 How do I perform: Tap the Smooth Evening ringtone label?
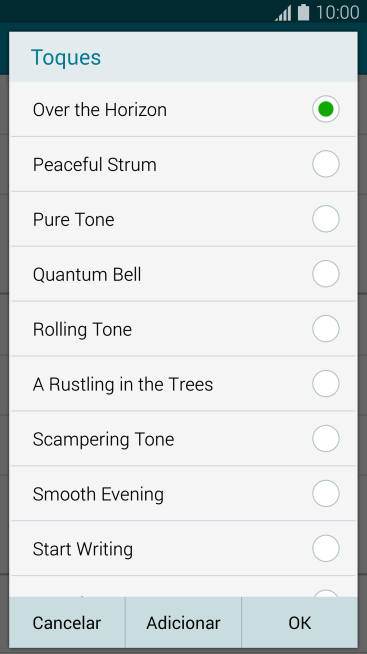click(x=98, y=495)
